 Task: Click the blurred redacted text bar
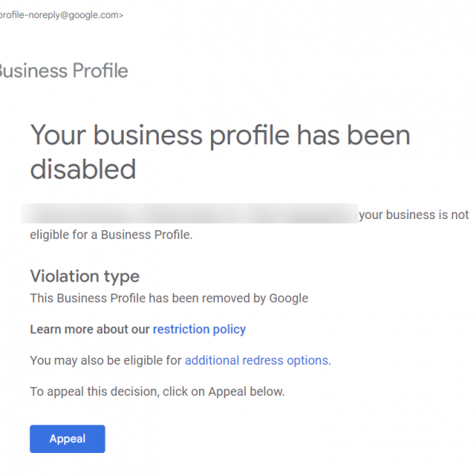point(190,214)
